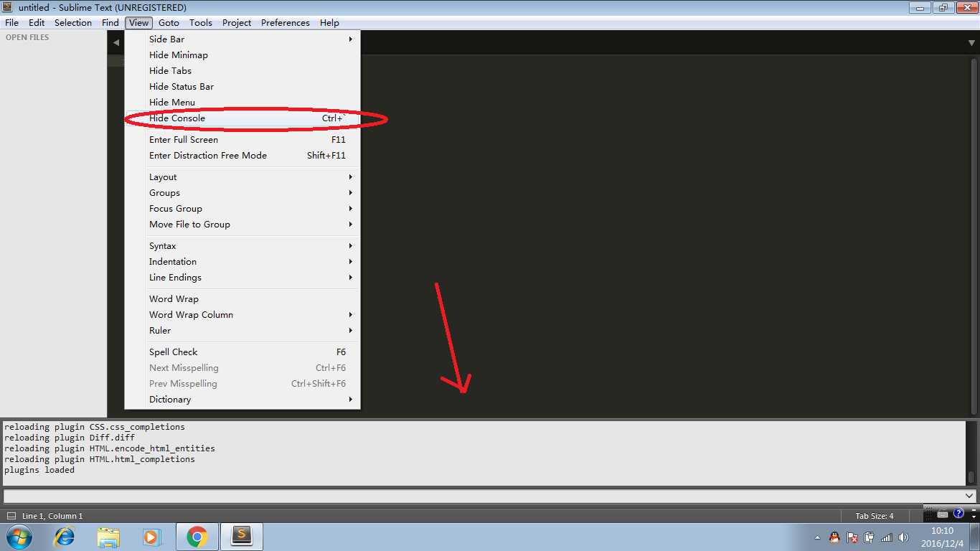Toggle Hide Status Bar option

click(242, 86)
